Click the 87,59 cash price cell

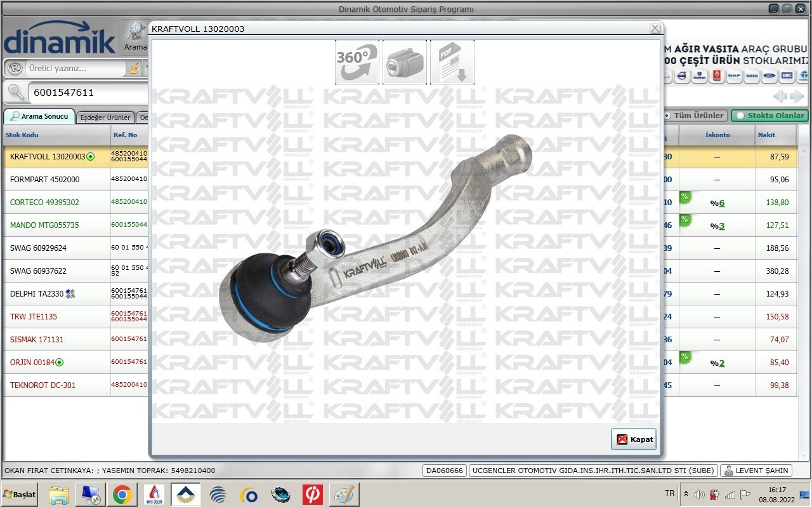(x=775, y=157)
